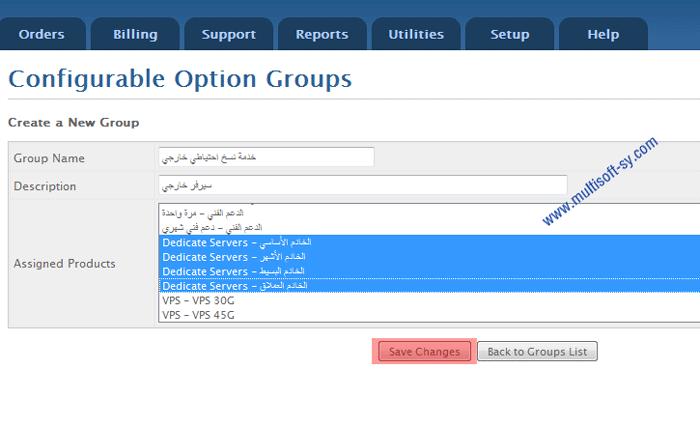
Task: Open the Setup tab
Action: (x=510, y=34)
